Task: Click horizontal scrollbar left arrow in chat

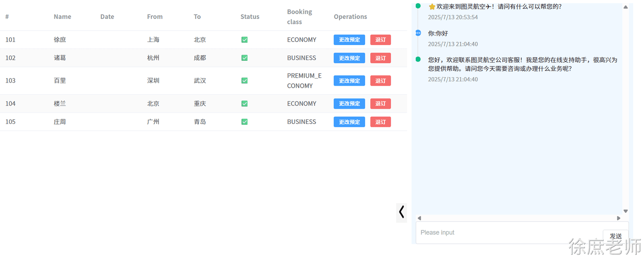Action: click(419, 218)
